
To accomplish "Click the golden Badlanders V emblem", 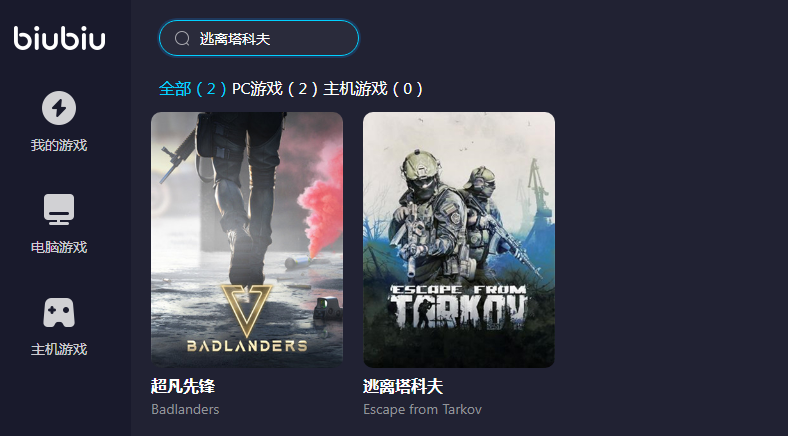I will pyautogui.click(x=247, y=310).
